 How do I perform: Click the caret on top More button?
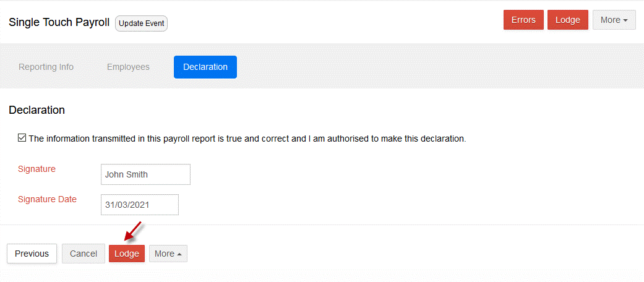[x=625, y=20]
